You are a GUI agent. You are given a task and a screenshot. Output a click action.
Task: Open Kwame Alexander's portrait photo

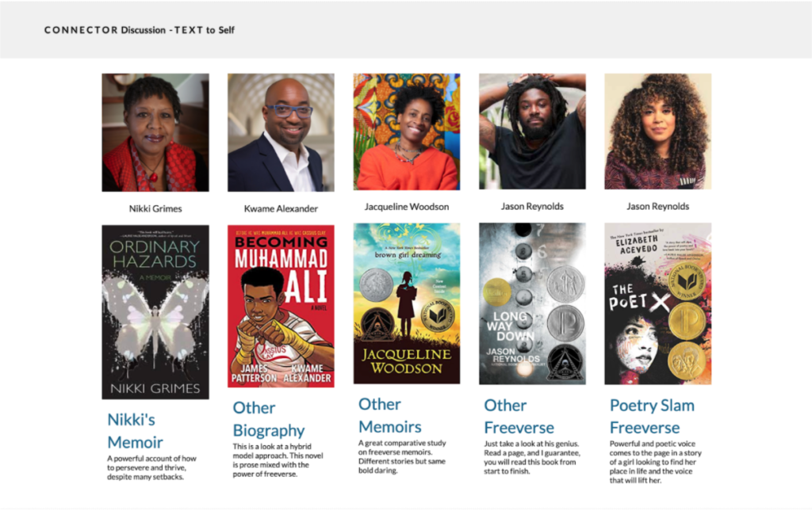(x=281, y=132)
